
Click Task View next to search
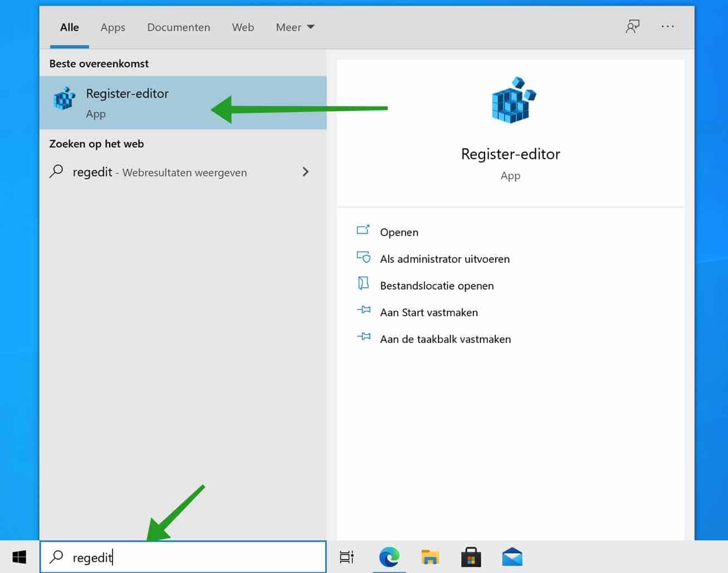coord(346,556)
